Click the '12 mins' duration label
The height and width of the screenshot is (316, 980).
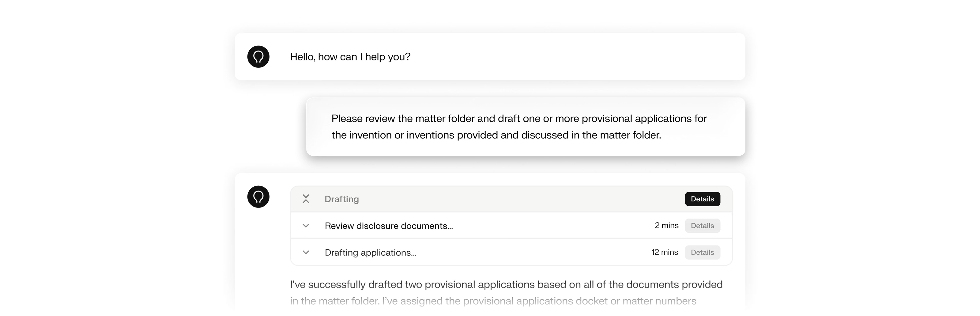coord(665,252)
